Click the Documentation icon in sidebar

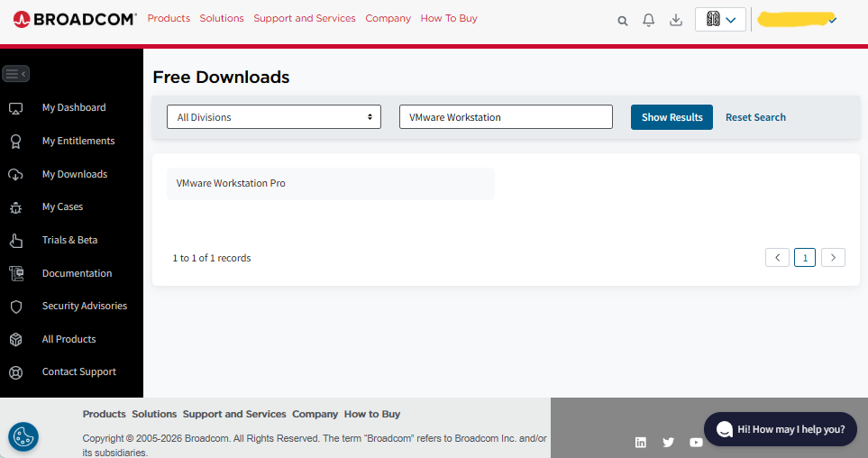(16, 273)
